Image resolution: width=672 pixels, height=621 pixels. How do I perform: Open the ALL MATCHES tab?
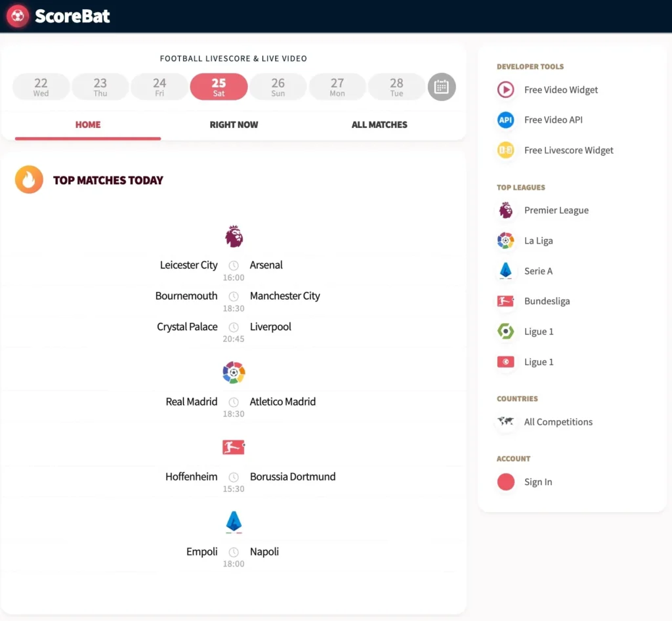379,125
